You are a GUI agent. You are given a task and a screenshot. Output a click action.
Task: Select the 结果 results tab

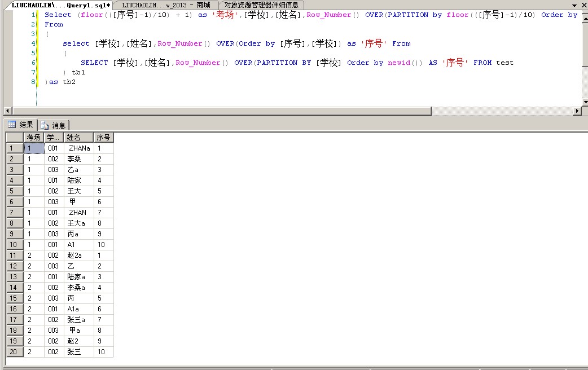pos(21,125)
